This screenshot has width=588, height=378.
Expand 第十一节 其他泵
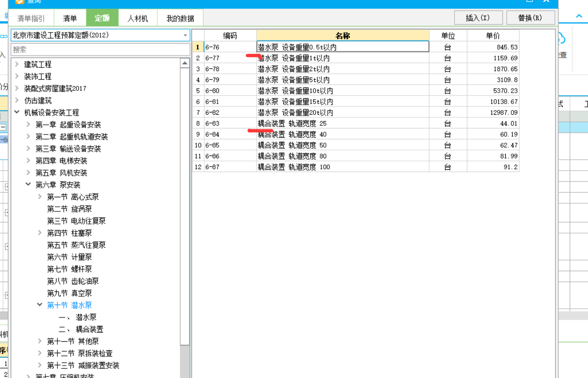pyautogui.click(x=40, y=341)
